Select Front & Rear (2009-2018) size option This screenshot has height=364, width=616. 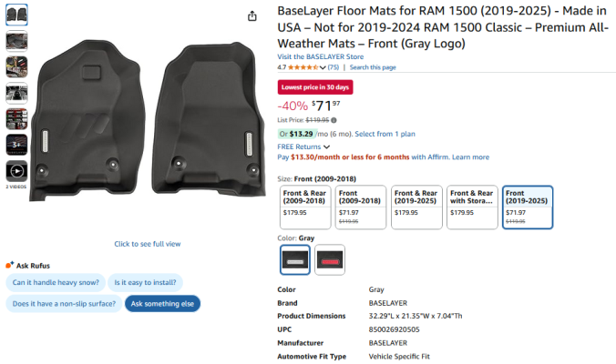pos(305,207)
